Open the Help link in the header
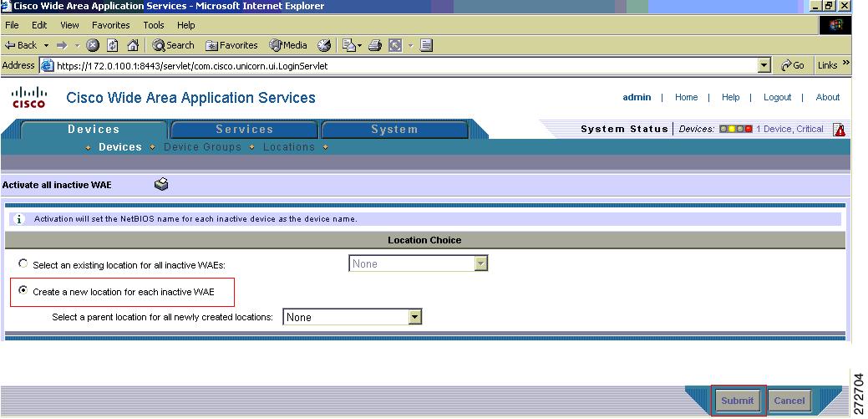Image resolution: width=868 pixels, height=419 pixels. 730,97
